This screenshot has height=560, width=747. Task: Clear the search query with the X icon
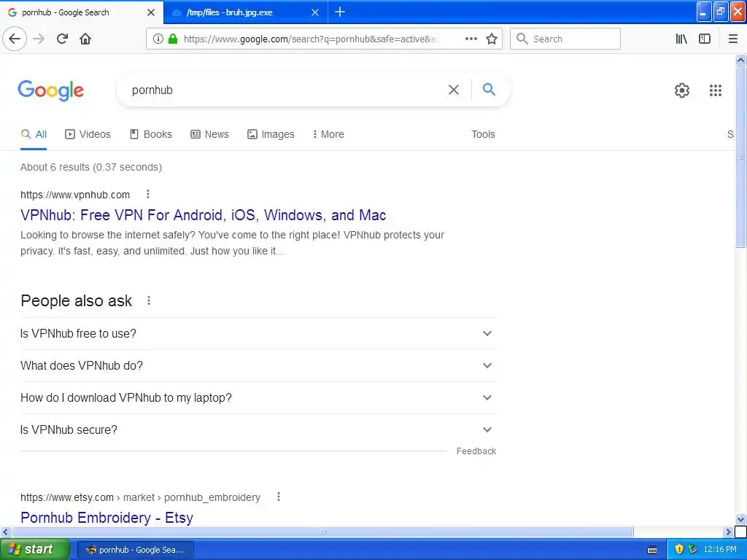click(454, 90)
